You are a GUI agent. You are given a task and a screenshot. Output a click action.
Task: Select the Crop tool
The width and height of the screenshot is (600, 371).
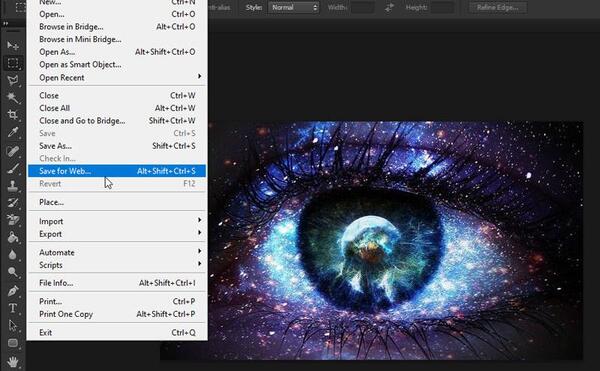click(13, 114)
